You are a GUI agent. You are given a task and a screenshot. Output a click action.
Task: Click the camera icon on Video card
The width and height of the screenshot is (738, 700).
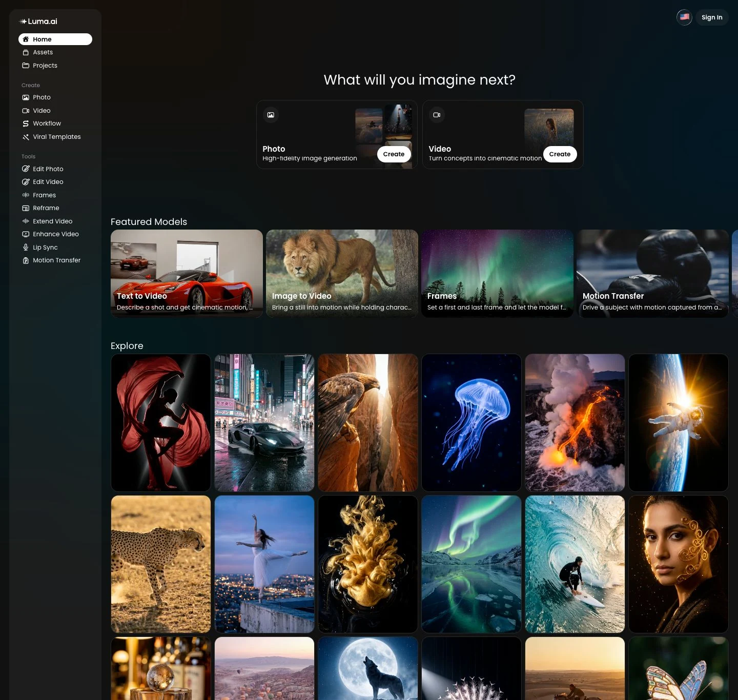tap(437, 115)
